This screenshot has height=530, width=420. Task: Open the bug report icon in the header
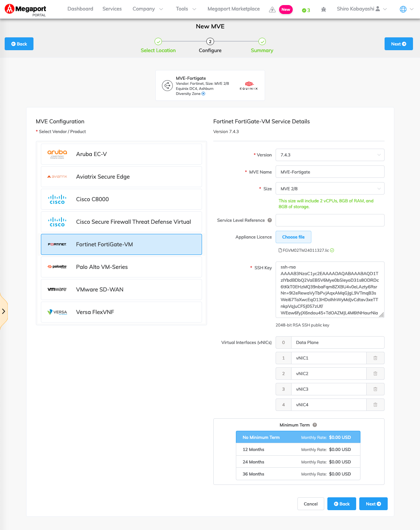[323, 9]
